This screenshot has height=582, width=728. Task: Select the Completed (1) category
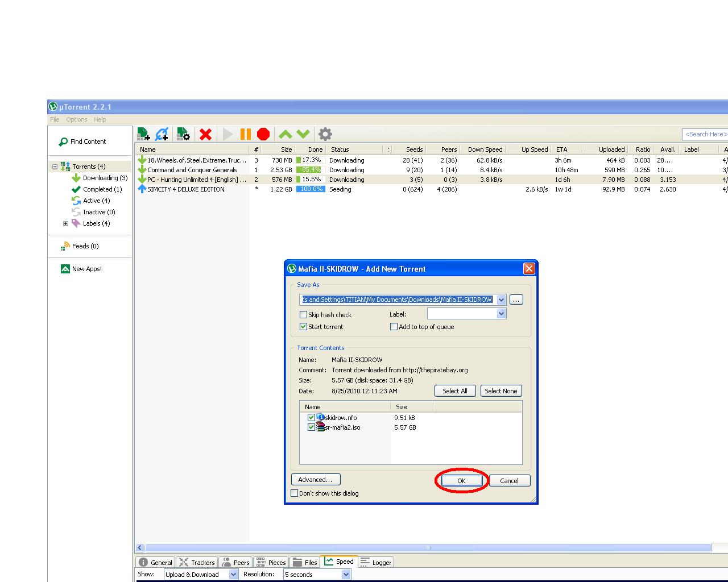pos(102,189)
